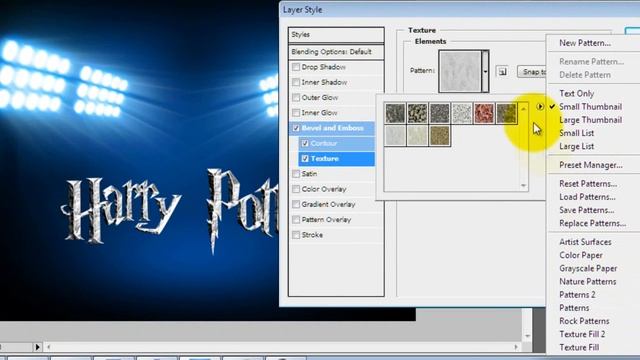
Task: Click the Snap to Origin button
Action: point(532,72)
